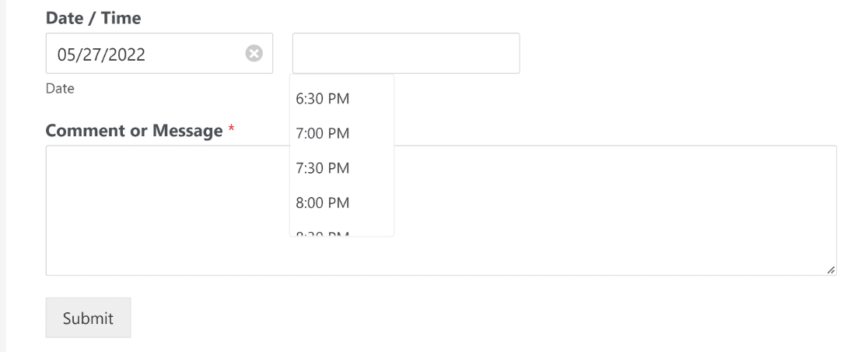Click the small Date sublabel
Viewport: 868px width, 352px height.
coord(60,88)
